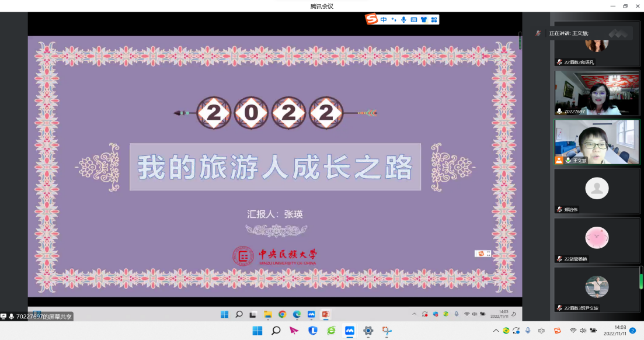Open Sogou toolbox grid icon

[434, 19]
